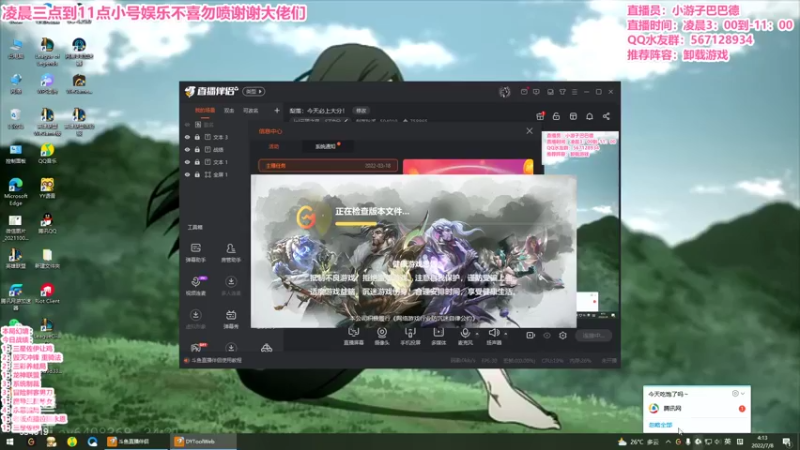Add 摄像头 camera source
Screen dimensions: 800x450
tap(382, 336)
